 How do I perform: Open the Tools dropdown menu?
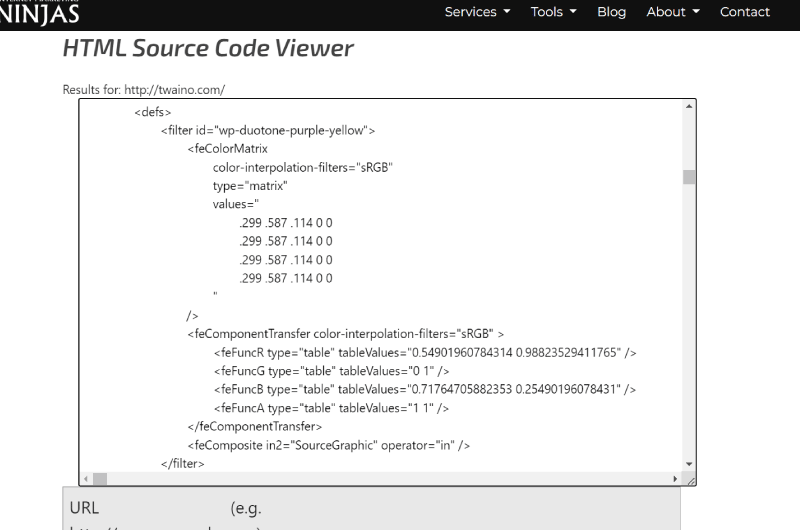pyautogui.click(x=554, y=12)
